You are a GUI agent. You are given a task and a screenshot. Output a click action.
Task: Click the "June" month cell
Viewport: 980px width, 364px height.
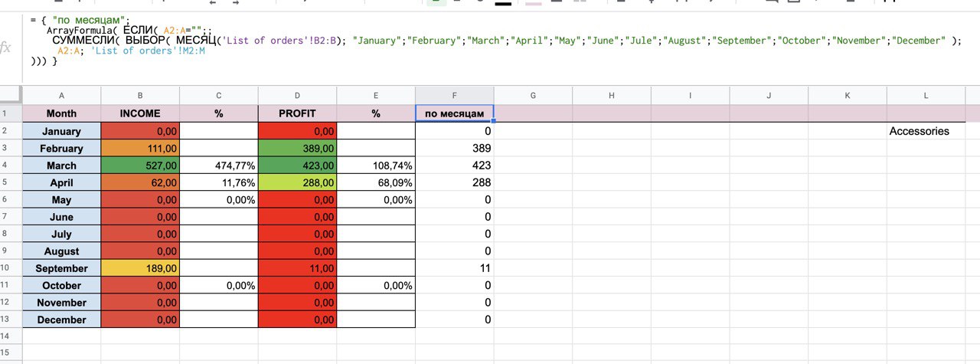(61, 217)
